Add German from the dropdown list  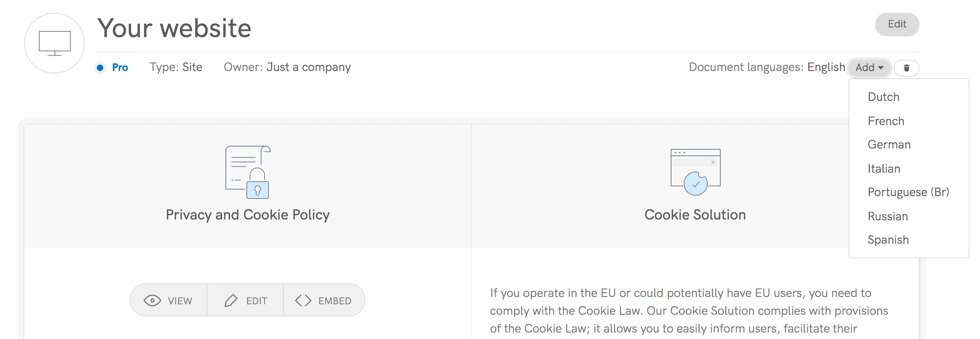[x=889, y=144]
